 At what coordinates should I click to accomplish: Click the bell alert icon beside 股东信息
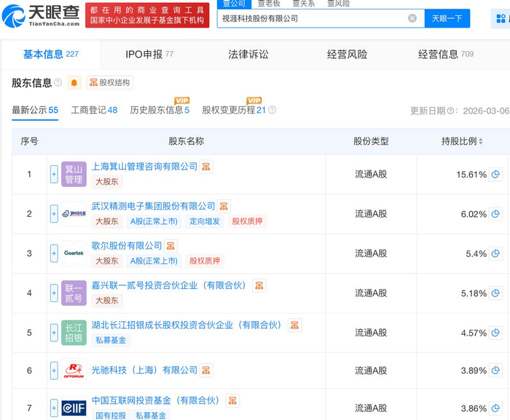(x=74, y=83)
